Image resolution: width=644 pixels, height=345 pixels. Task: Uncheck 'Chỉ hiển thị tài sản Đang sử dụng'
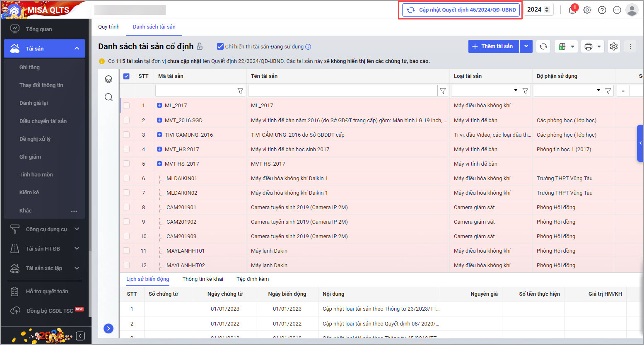[220, 46]
